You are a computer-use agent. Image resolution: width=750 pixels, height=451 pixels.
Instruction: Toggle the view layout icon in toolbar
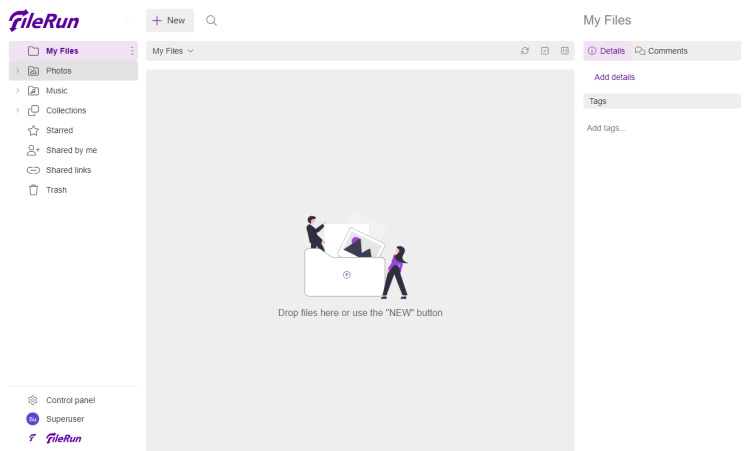pyautogui.click(x=565, y=51)
